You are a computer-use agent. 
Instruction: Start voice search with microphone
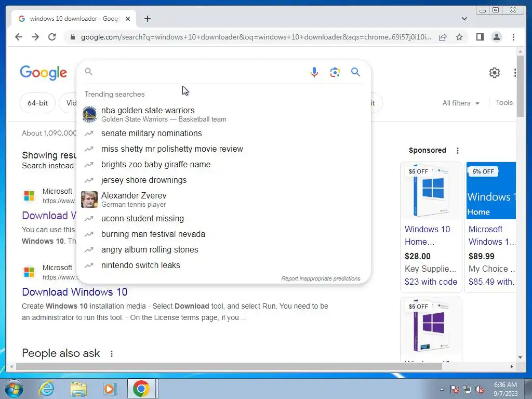tap(314, 72)
